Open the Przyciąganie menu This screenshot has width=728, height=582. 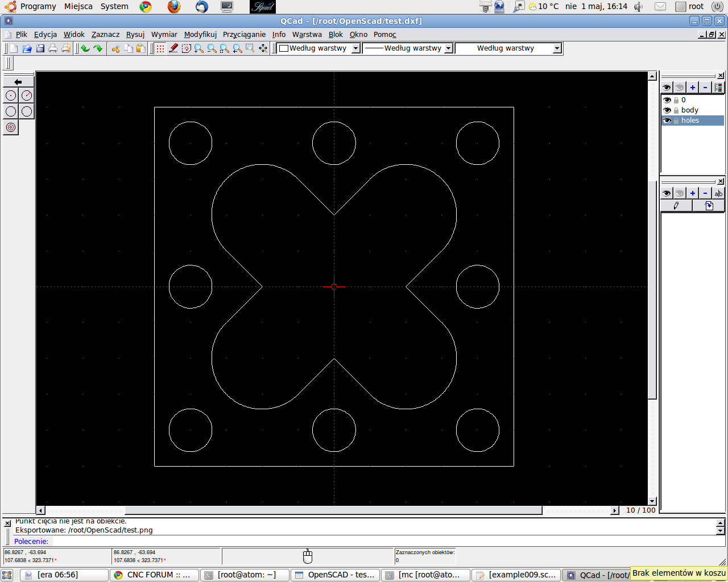[x=244, y=35]
